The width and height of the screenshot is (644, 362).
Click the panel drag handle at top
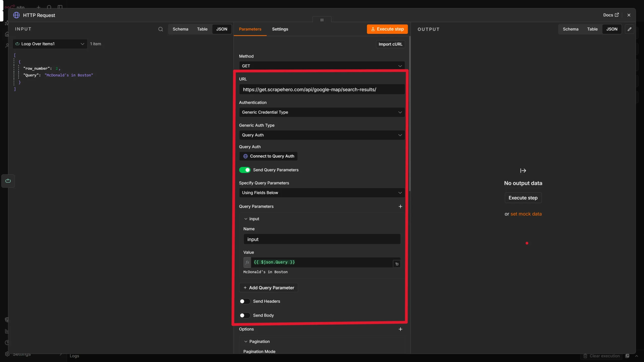point(322,20)
